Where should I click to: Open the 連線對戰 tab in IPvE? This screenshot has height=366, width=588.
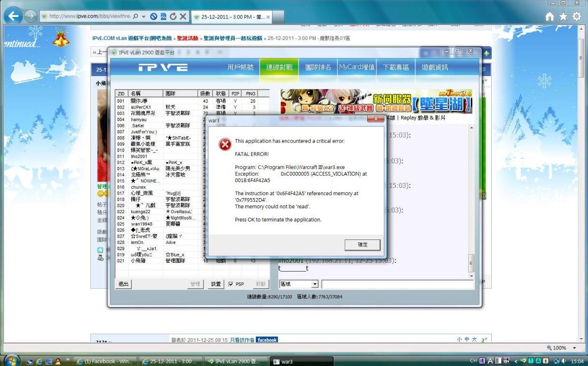[279, 67]
